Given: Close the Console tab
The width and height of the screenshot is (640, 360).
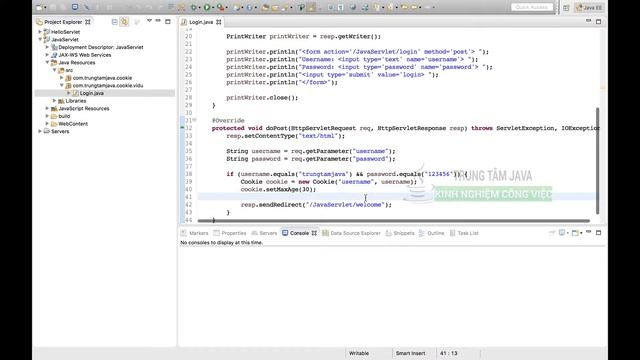Looking at the screenshot, I should tap(314, 233).
